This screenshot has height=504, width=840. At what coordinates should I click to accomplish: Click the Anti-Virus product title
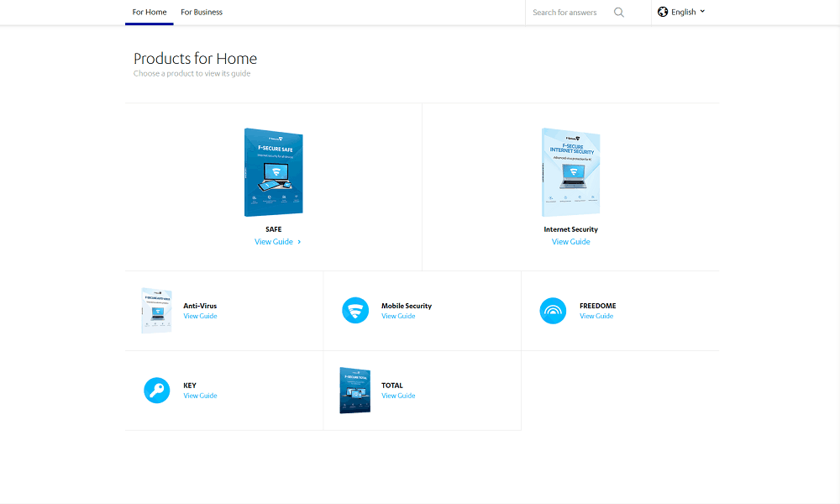click(201, 306)
